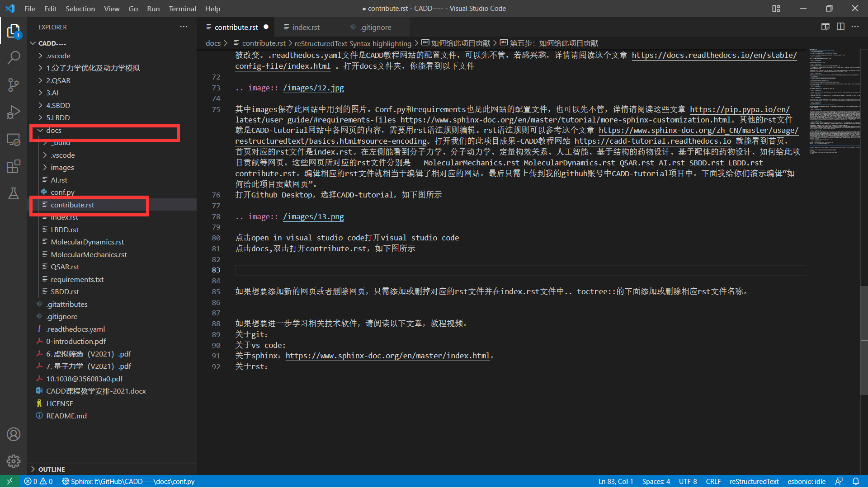Image resolution: width=868 pixels, height=488 pixels.
Task: Expand the OUTLINE panel
Action: pyautogui.click(x=51, y=469)
